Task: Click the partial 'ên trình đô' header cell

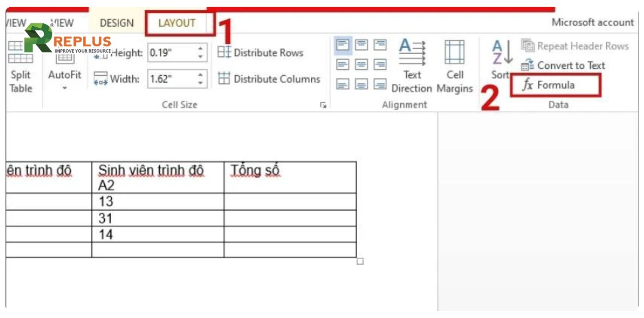Action: pos(49,177)
